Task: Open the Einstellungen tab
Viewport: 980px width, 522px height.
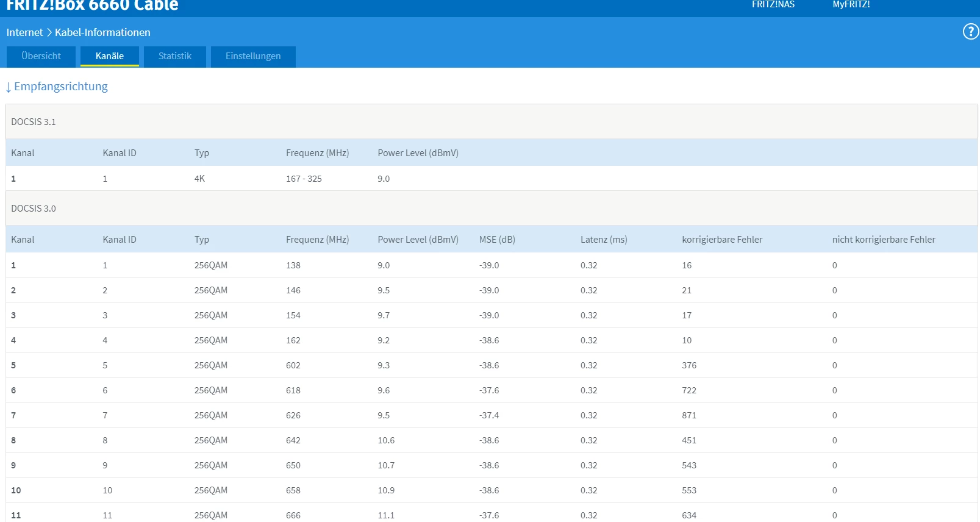Action: tap(253, 56)
